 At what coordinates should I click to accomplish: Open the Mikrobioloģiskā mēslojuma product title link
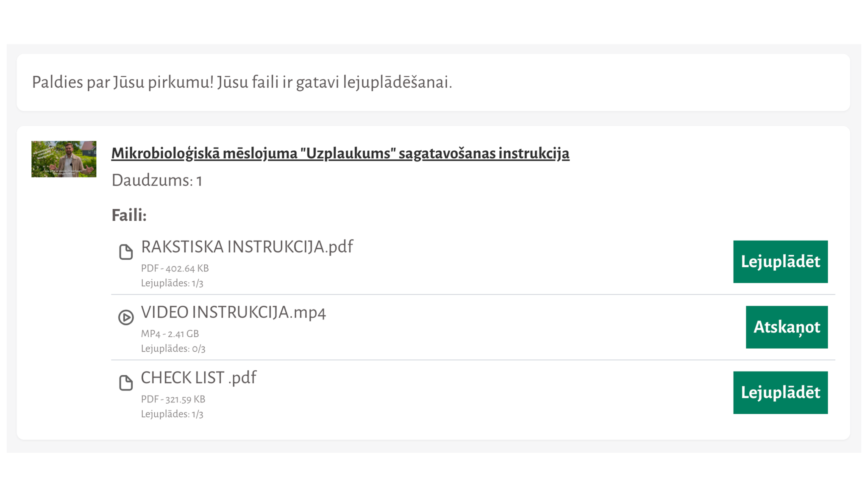[x=340, y=153]
